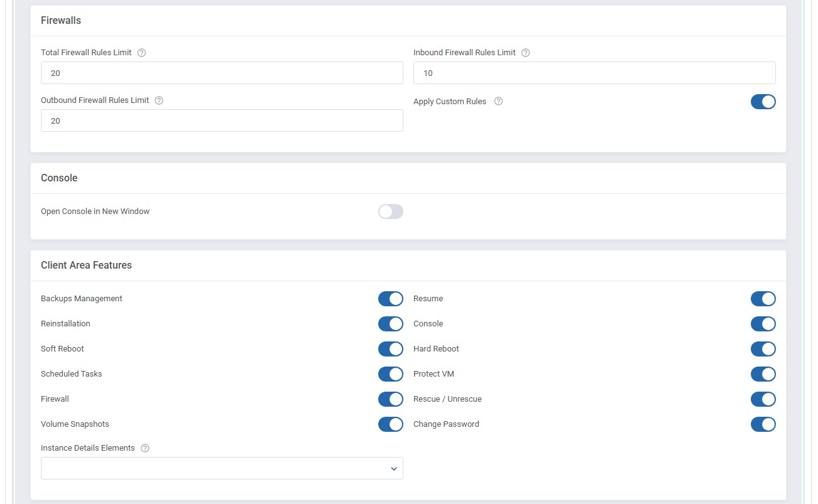818x504 pixels.
Task: Click the Total Firewall Rules Limit field
Action: pyautogui.click(x=222, y=73)
